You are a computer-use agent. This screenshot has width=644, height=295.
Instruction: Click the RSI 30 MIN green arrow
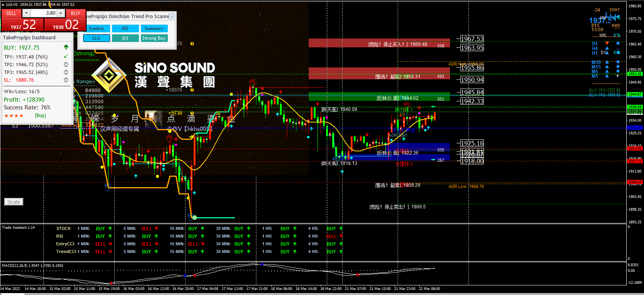pyautogui.click(x=249, y=236)
